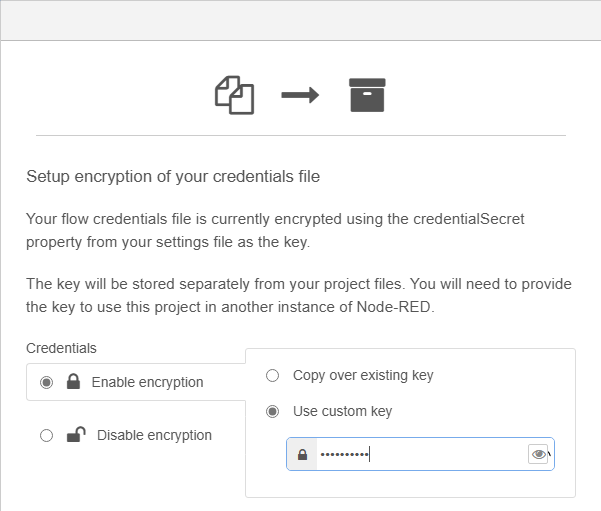This screenshot has width=601, height=511.
Task: Click the copy files icon at top
Action: tap(235, 95)
